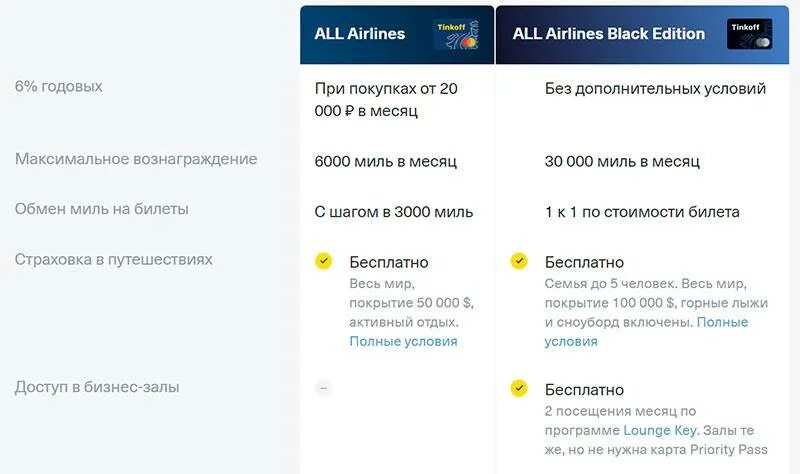800x474 pixels.
Task: Click Без дополнительных условий text
Action: (655, 88)
